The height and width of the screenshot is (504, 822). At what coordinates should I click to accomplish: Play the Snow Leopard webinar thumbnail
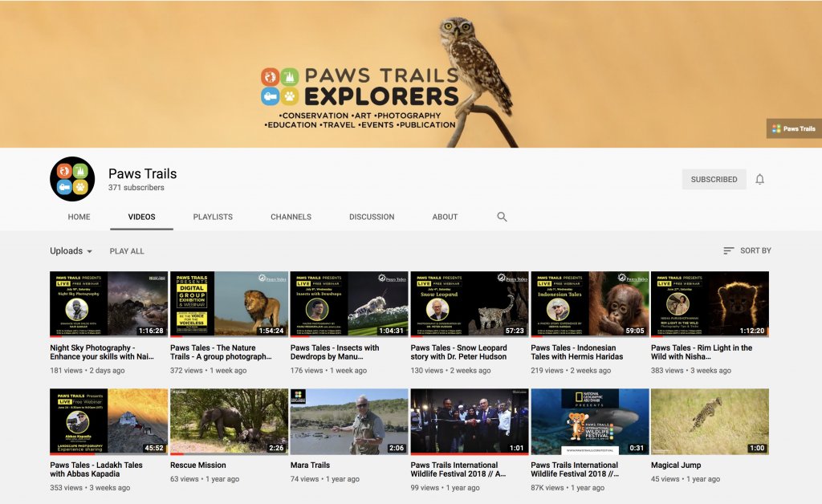(x=469, y=304)
